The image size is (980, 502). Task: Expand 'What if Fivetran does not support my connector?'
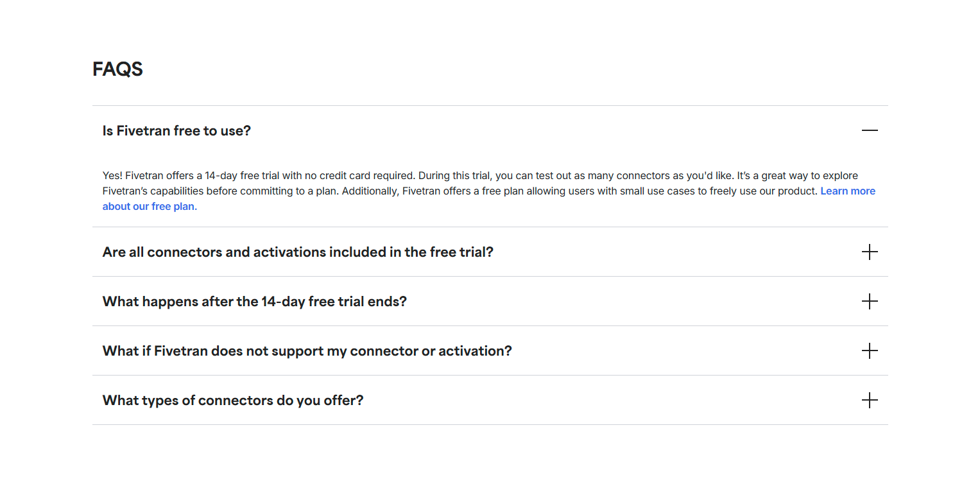pyautogui.click(x=307, y=351)
